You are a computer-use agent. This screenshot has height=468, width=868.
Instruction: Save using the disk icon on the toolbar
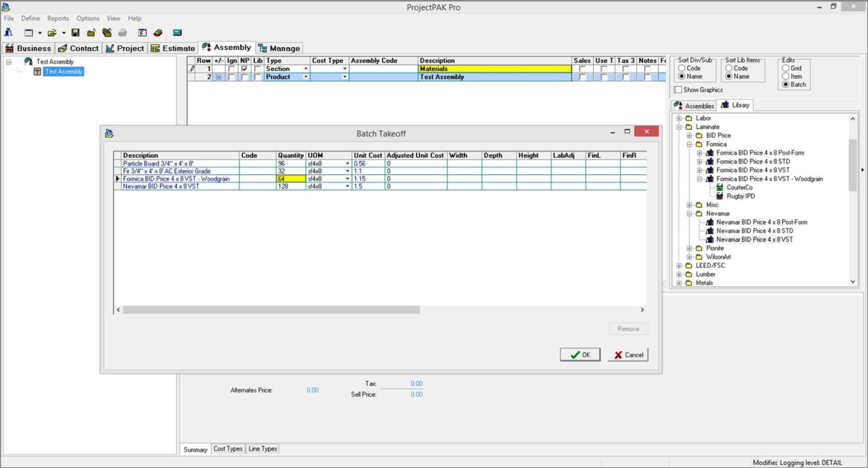pyautogui.click(x=75, y=33)
